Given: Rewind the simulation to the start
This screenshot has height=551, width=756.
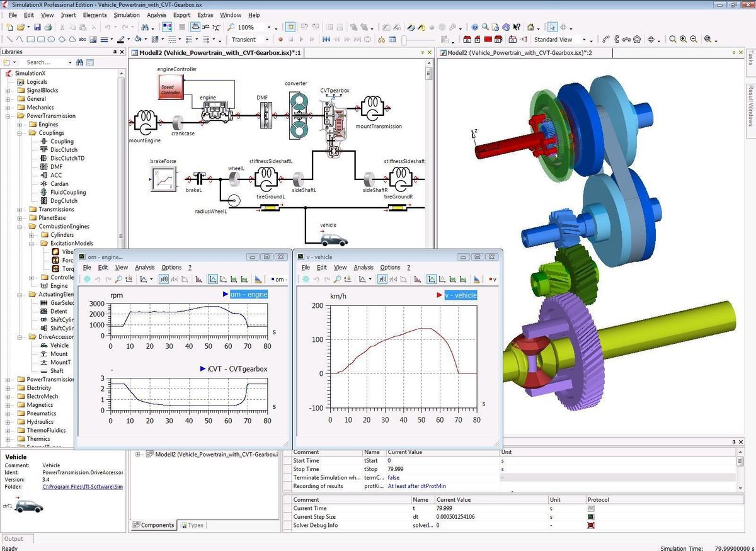Looking at the screenshot, I should pos(326,39).
